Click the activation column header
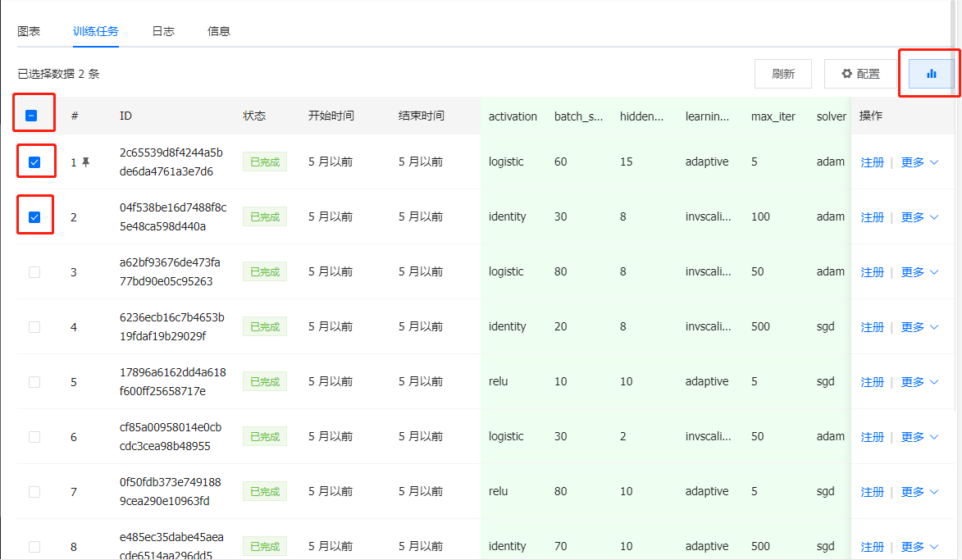 pos(513,116)
